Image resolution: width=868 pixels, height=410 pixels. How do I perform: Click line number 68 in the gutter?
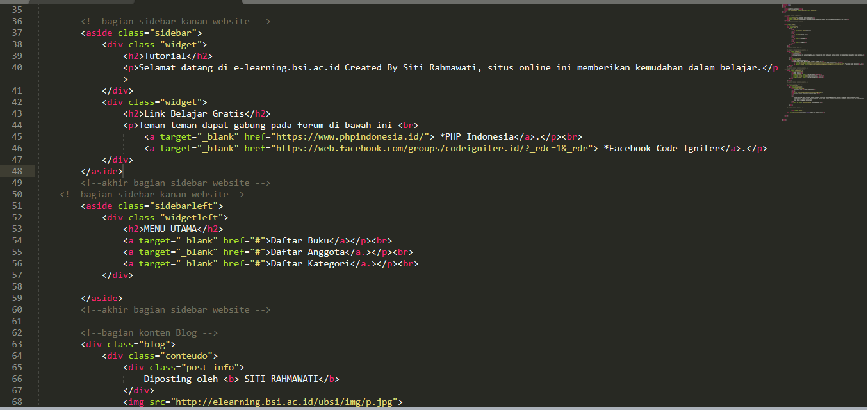pyautogui.click(x=16, y=402)
